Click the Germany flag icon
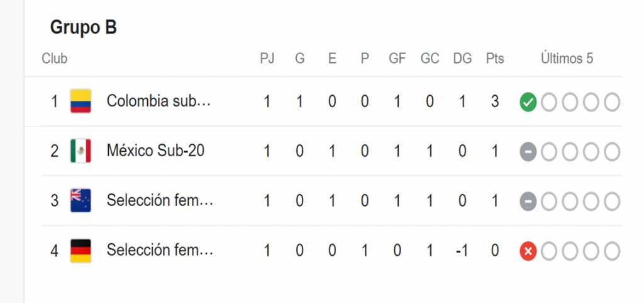Viewport: 644px width, 303px height. pyautogui.click(x=80, y=250)
